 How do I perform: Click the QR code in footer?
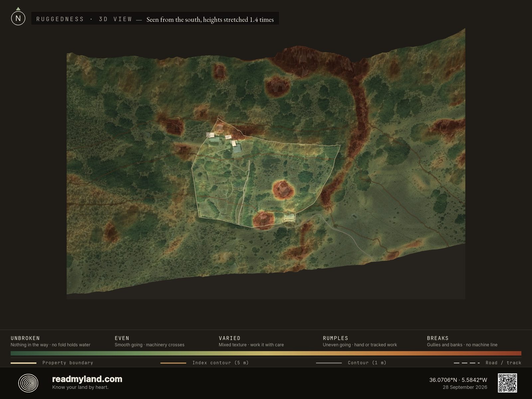507,383
